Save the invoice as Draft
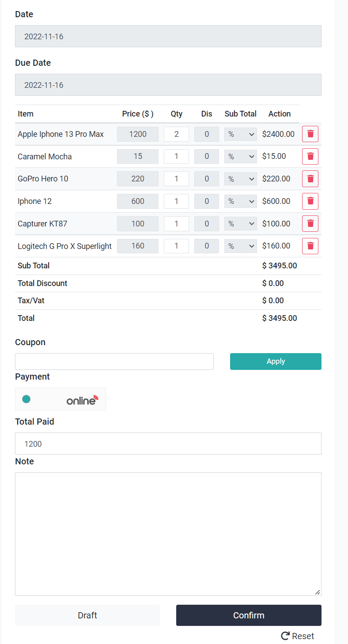The height and width of the screenshot is (644, 348). coord(87,615)
